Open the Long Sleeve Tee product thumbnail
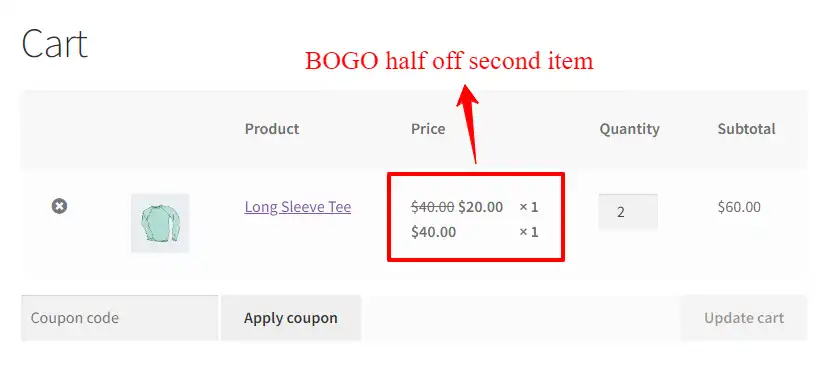The image size is (825, 372). click(x=160, y=223)
